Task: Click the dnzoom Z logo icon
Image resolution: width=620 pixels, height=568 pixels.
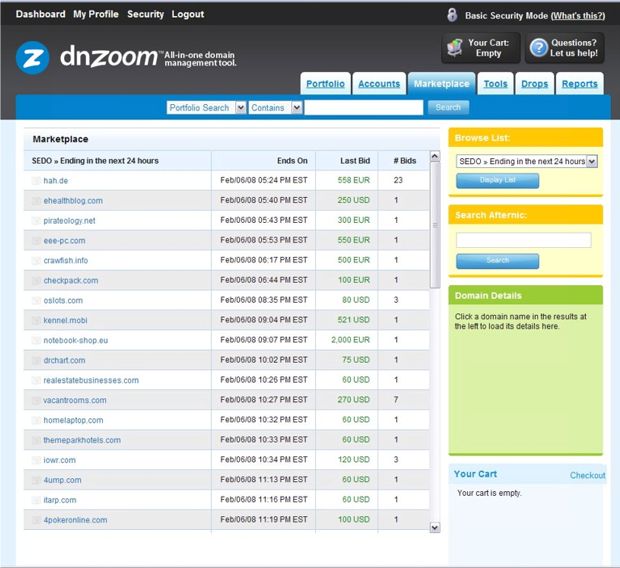Action: tap(32, 58)
